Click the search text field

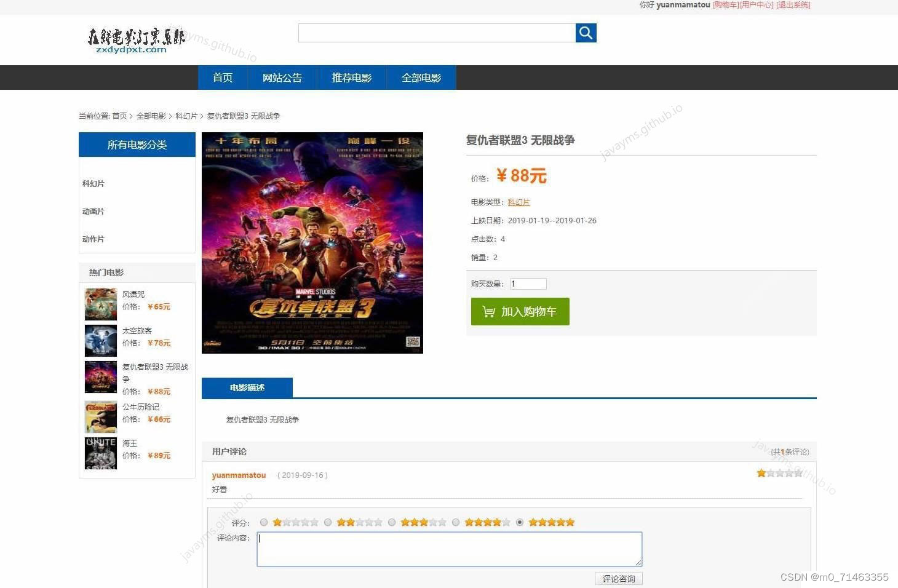click(x=437, y=33)
